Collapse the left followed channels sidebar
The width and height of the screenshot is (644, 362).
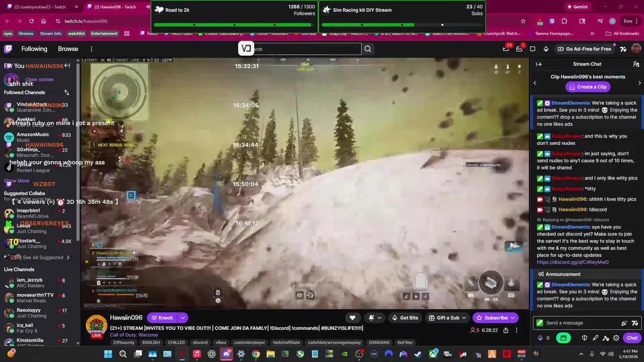click(67, 65)
